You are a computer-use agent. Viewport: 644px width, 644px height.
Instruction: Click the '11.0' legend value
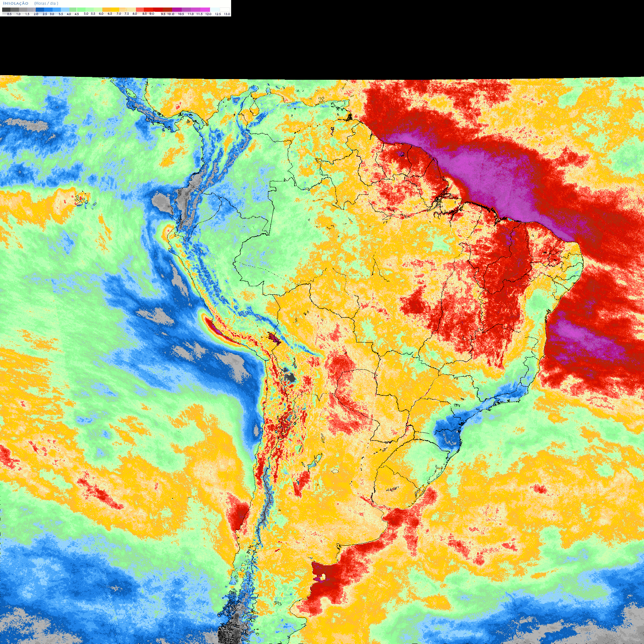pos(191,14)
